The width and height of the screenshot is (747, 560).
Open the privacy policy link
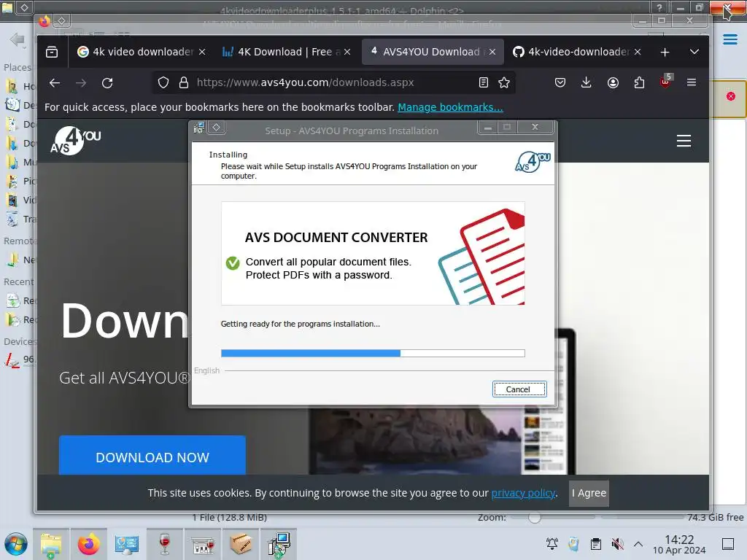523,493
